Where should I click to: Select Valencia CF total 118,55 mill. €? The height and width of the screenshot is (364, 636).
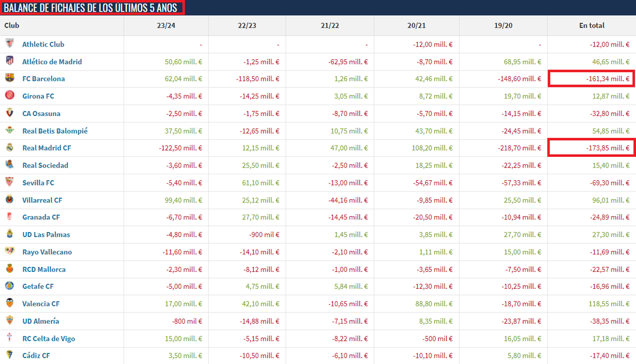608,304
